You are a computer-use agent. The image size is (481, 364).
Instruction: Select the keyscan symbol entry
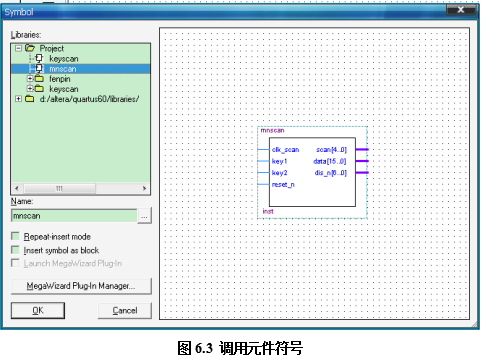click(x=64, y=59)
